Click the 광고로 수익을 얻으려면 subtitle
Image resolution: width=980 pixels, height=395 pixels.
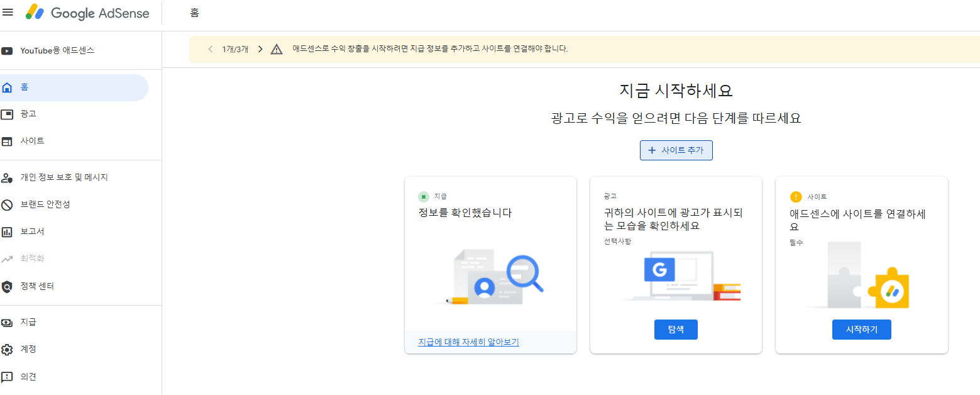(676, 118)
